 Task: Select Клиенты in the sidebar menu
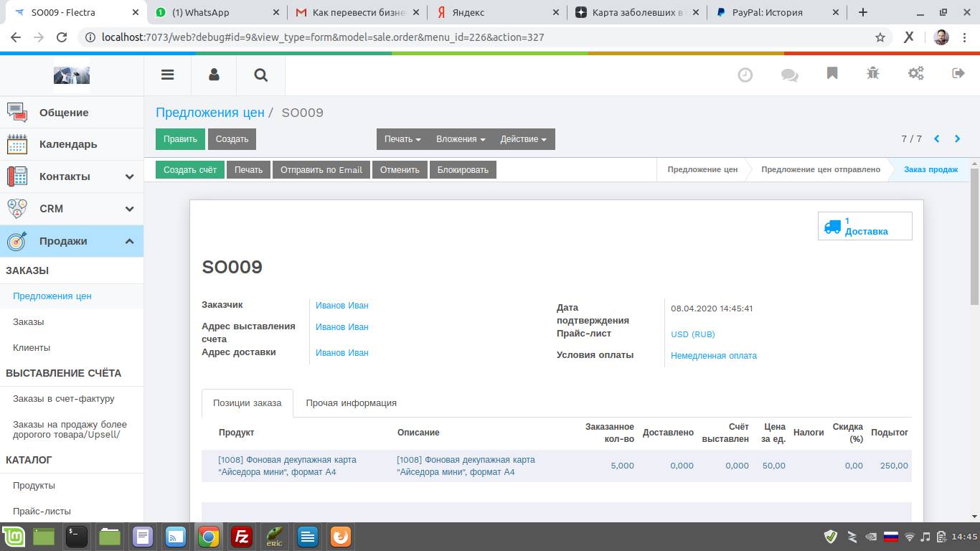point(32,348)
